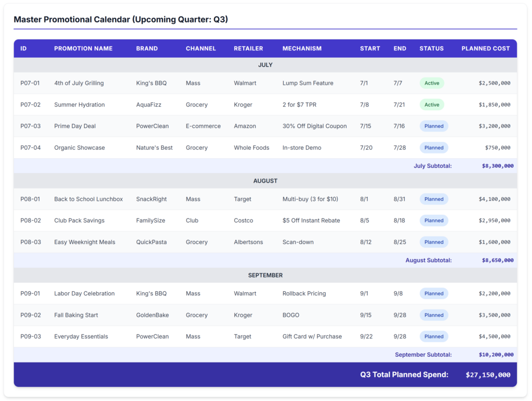
Task: Click the Summer Hydration promotion name
Action: 79,105
